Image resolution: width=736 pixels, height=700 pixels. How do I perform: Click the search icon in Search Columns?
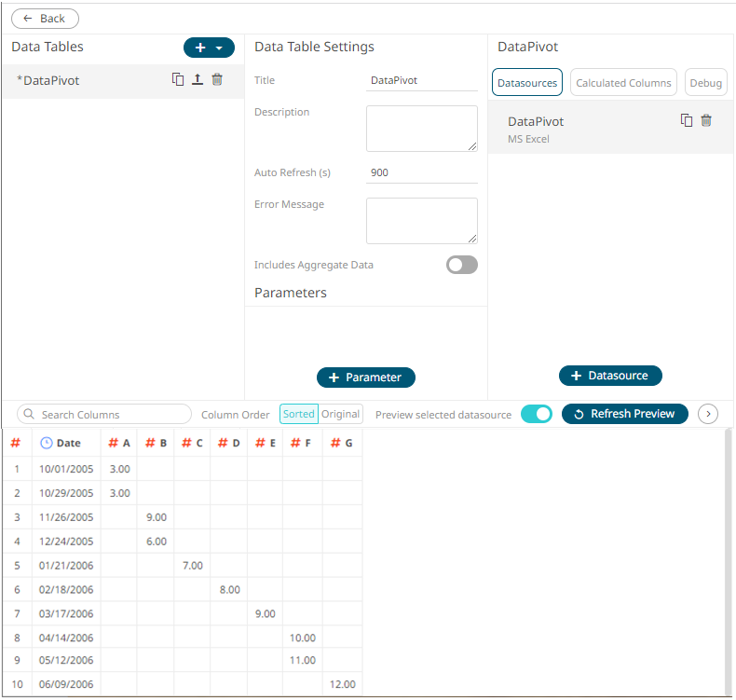[x=29, y=415]
